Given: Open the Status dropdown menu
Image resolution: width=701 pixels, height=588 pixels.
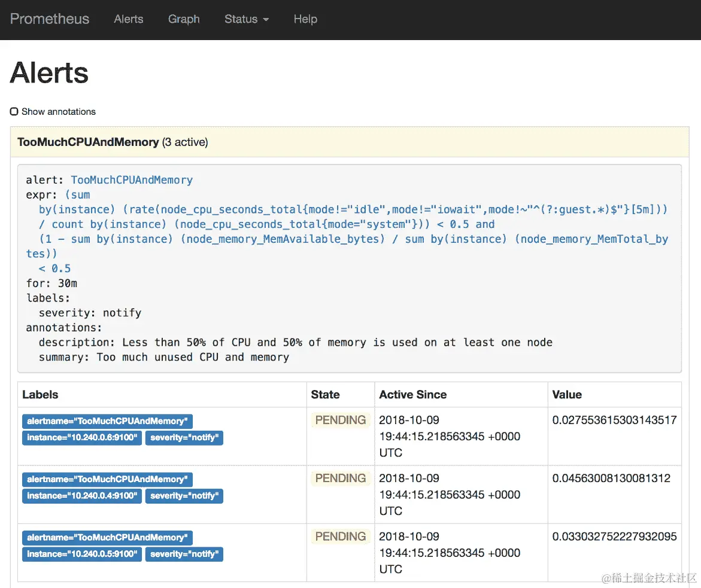Looking at the screenshot, I should [x=247, y=19].
